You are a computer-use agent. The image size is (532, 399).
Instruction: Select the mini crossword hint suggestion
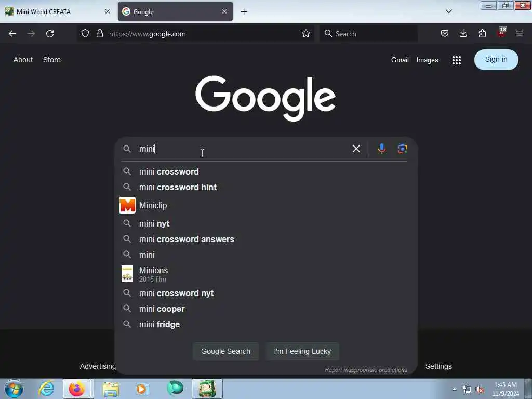(x=266, y=187)
